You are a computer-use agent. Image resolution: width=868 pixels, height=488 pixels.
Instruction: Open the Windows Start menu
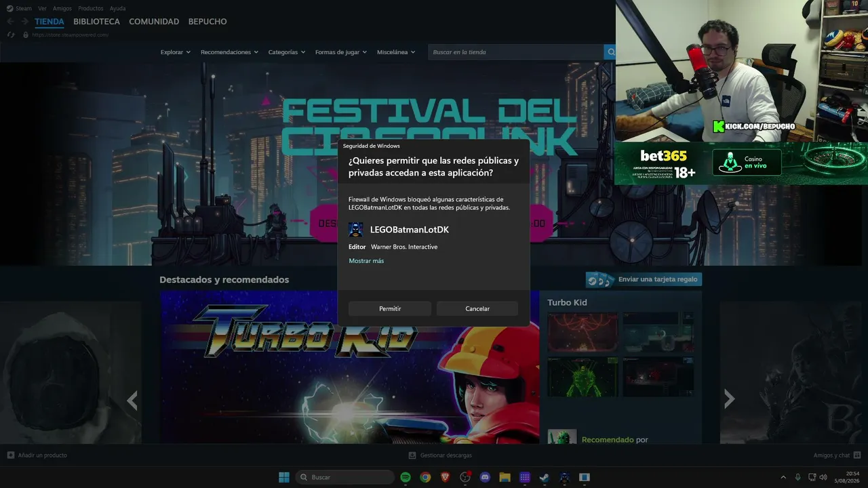(284, 477)
